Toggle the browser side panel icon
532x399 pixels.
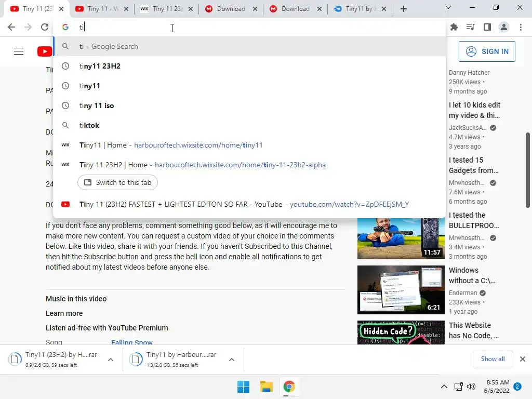coord(487,27)
